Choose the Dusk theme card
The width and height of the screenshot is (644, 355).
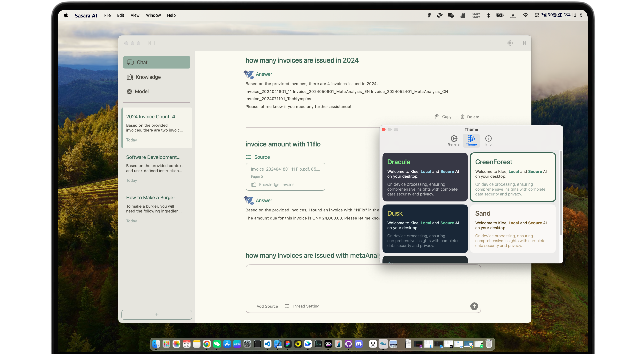click(425, 228)
